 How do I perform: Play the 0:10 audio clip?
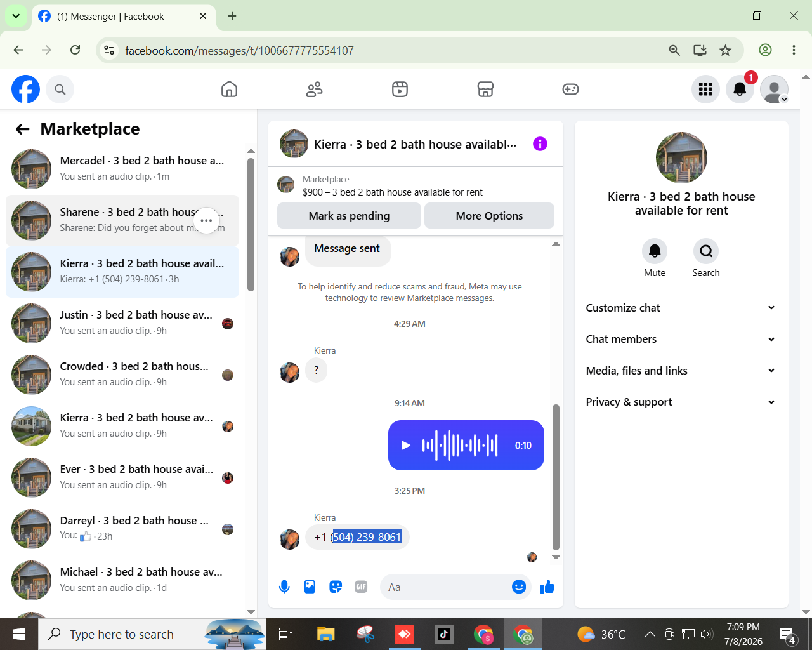click(406, 446)
